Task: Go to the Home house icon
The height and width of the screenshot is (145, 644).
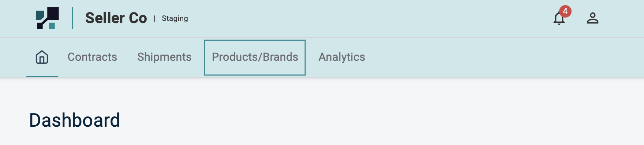Action: (x=42, y=57)
